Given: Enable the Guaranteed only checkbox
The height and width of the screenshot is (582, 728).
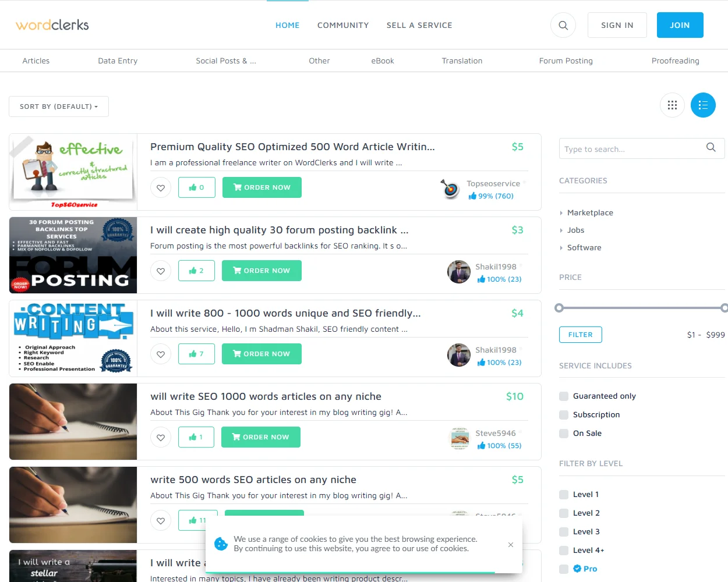Looking at the screenshot, I should click(x=564, y=396).
